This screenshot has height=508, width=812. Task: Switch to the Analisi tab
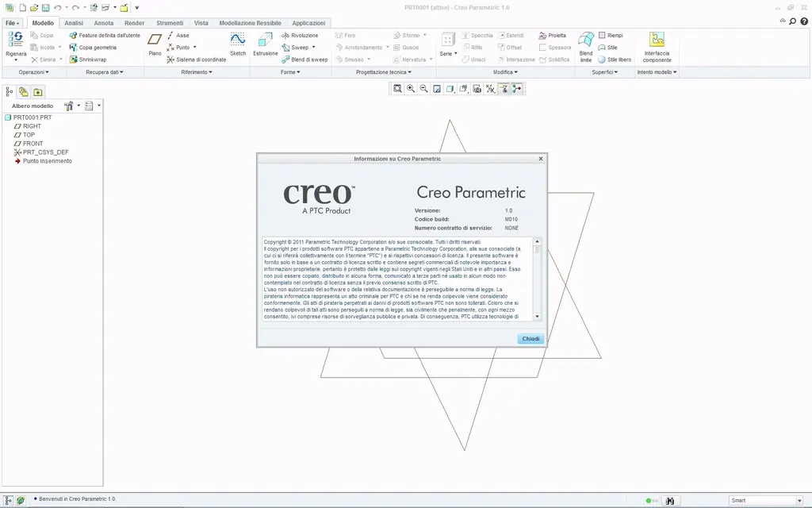click(x=74, y=23)
